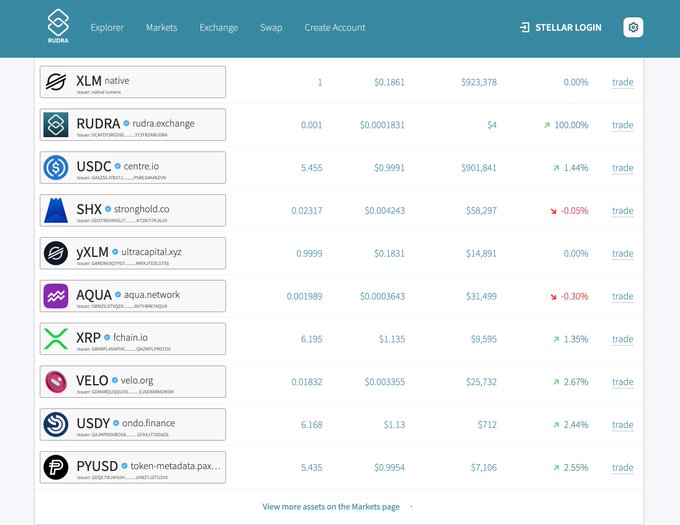Click XLM volume value $923,378
Image resolution: width=680 pixels, height=525 pixels.
tap(479, 82)
